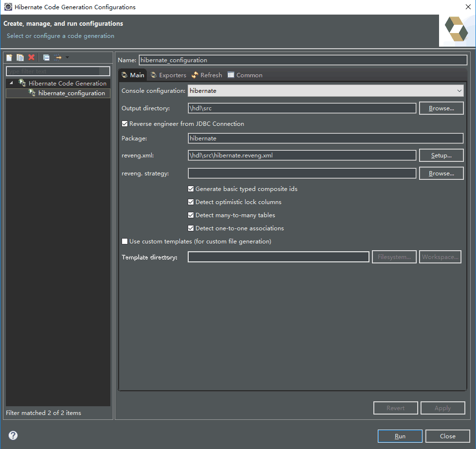
Task: Open the Refresh tab
Action: tap(207, 75)
